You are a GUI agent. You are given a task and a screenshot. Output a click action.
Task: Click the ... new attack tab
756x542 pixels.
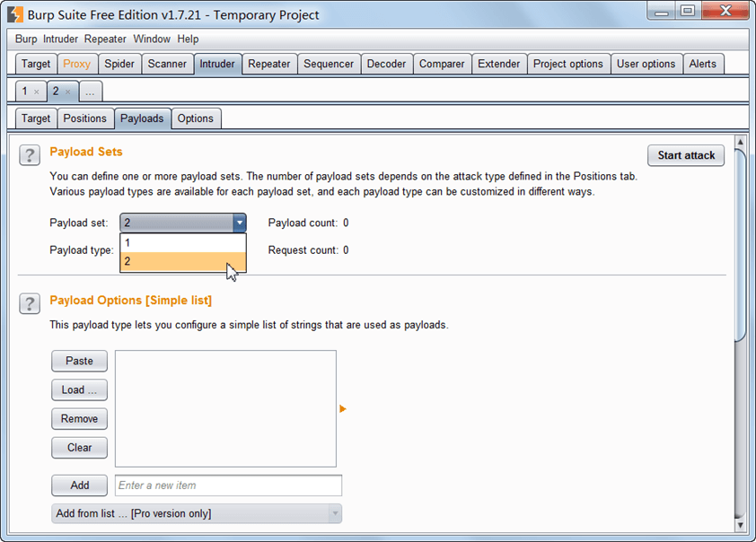[x=90, y=91]
